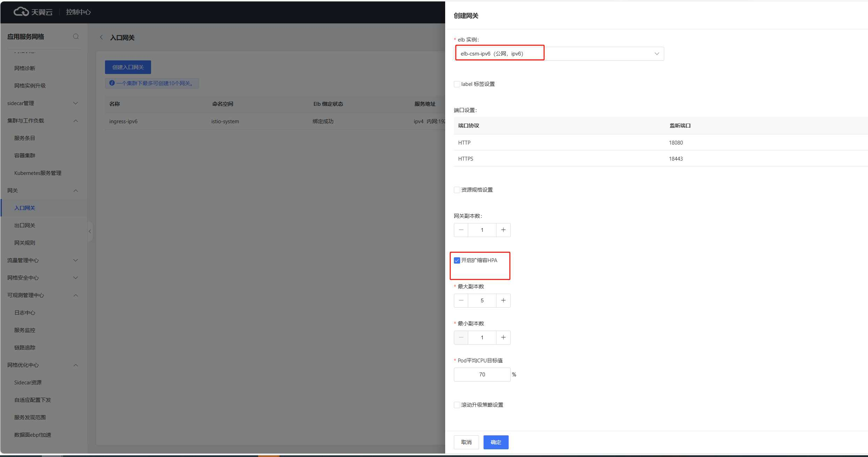868x457 pixels.
Task: Click the 命名空间 column header
Action: 223,104
